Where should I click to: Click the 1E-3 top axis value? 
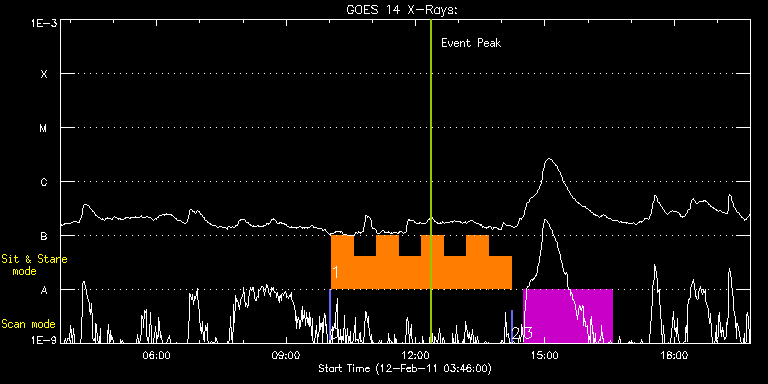pos(44,22)
